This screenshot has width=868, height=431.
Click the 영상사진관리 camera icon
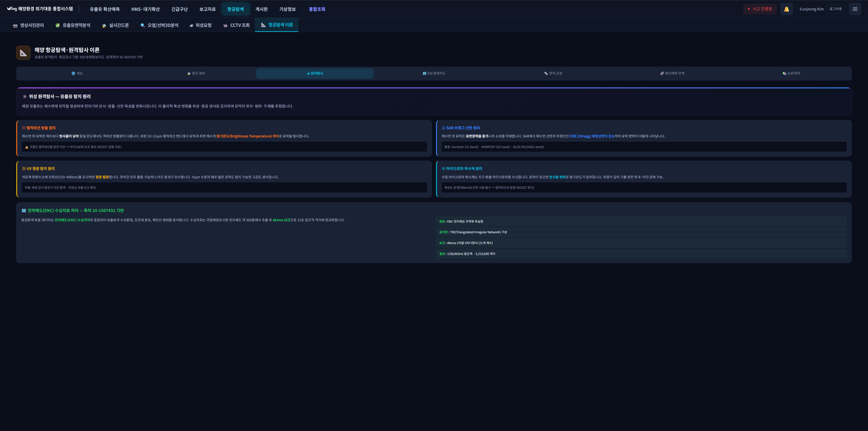click(15, 26)
